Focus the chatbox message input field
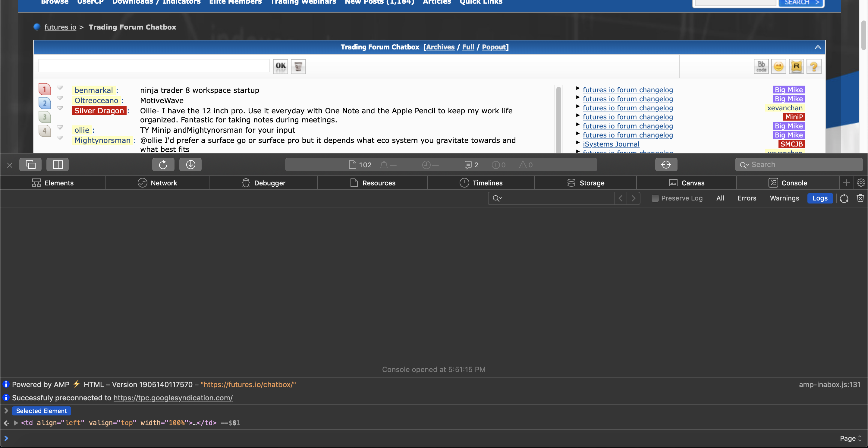Screen dimensions: 868x448 pos(154,66)
